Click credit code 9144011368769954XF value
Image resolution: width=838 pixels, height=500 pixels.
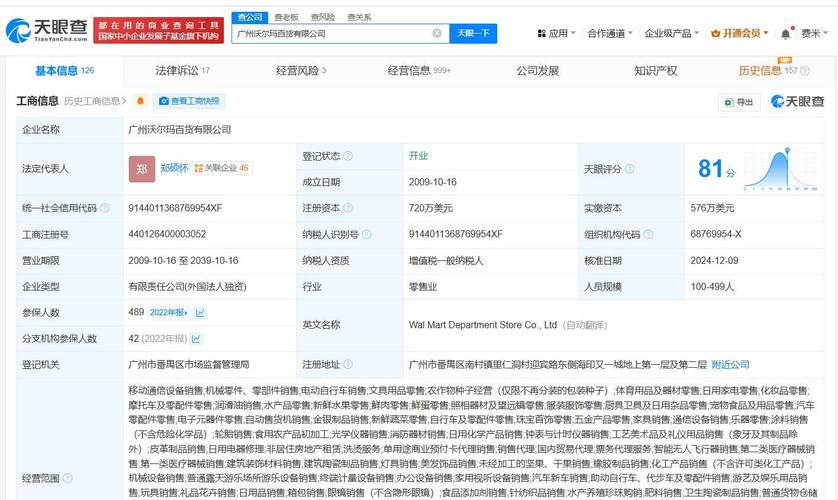[x=175, y=208]
